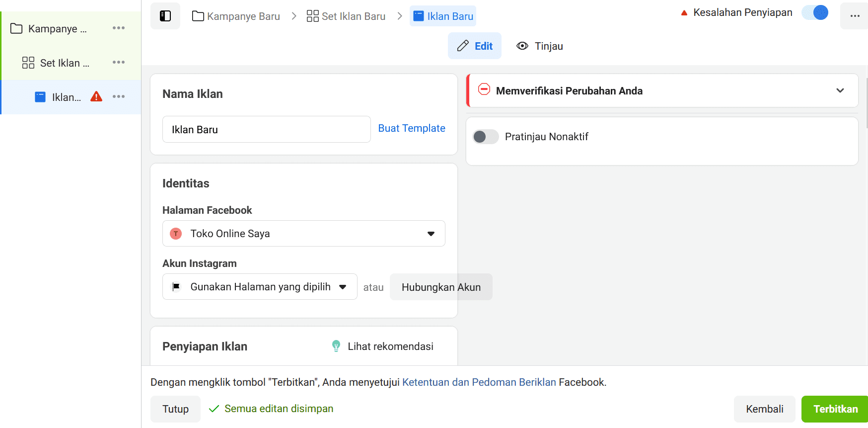Click the eye icon on Tinjau tab

click(x=522, y=46)
